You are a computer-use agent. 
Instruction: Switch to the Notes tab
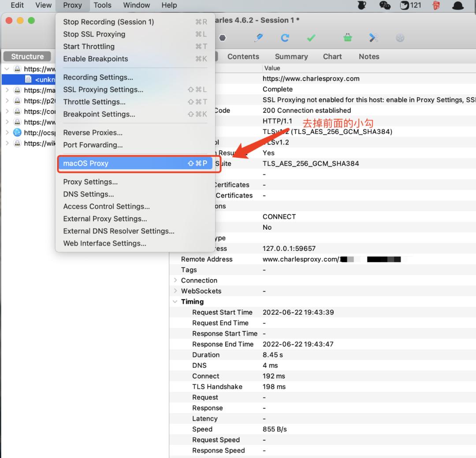(x=369, y=56)
